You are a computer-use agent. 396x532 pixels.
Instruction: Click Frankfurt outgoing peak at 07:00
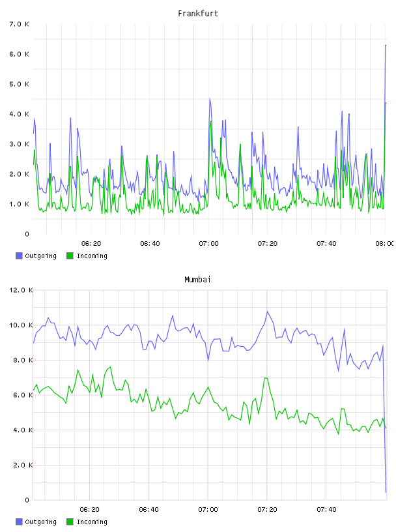pyautogui.click(x=210, y=98)
